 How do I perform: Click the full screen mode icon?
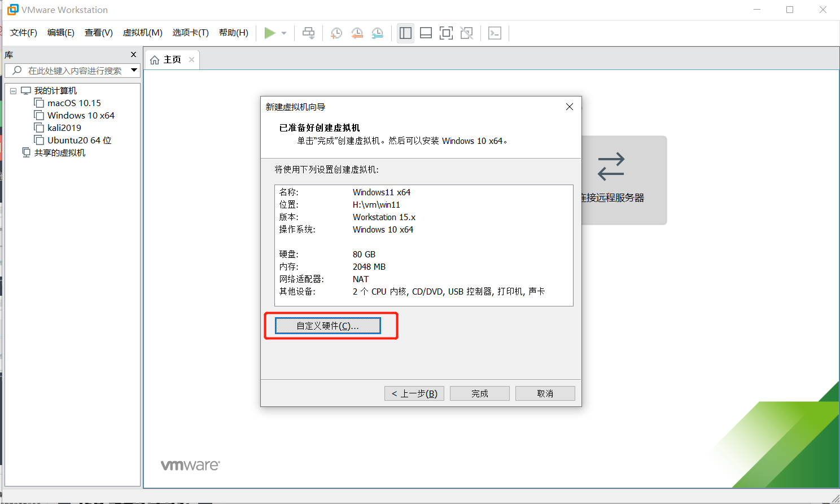click(446, 33)
